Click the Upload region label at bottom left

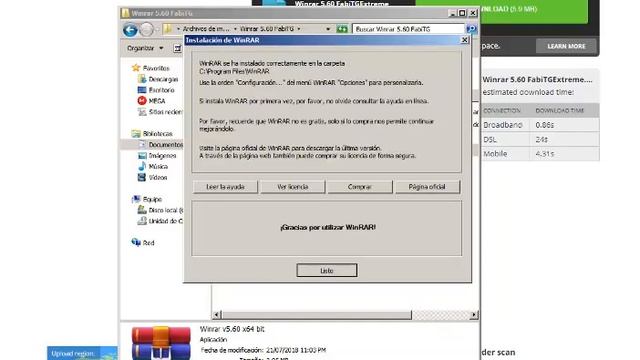tap(73, 353)
